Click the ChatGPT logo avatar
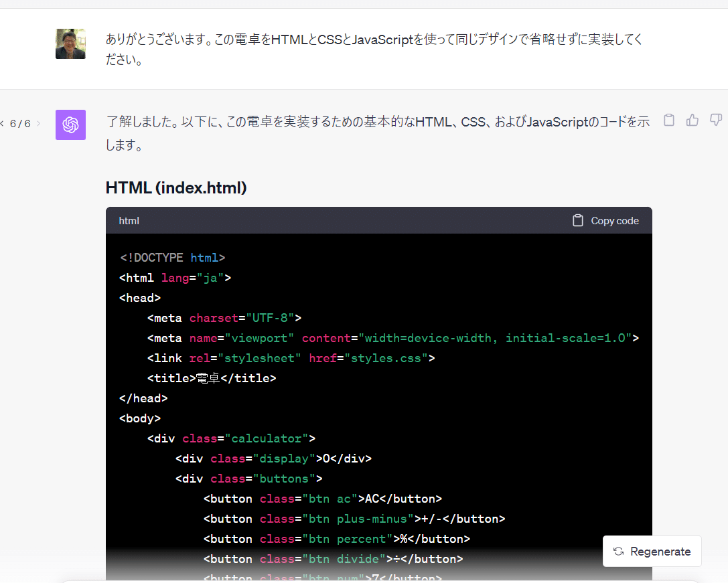728x583 pixels. point(70,125)
